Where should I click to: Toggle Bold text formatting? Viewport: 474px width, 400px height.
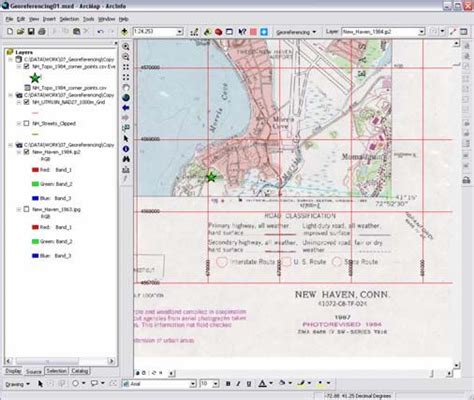(228, 384)
